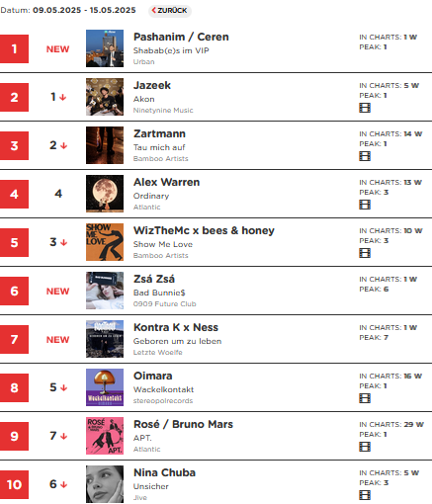Open the video icon for Nina Chuba Unsicher
432x504 pixels.
(x=365, y=495)
